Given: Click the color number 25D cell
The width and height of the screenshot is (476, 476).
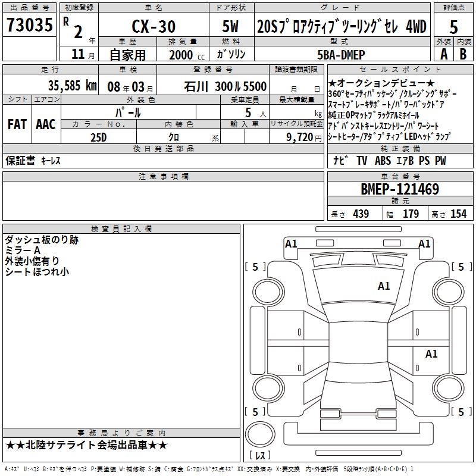Looking at the screenshot, I should point(99,137).
